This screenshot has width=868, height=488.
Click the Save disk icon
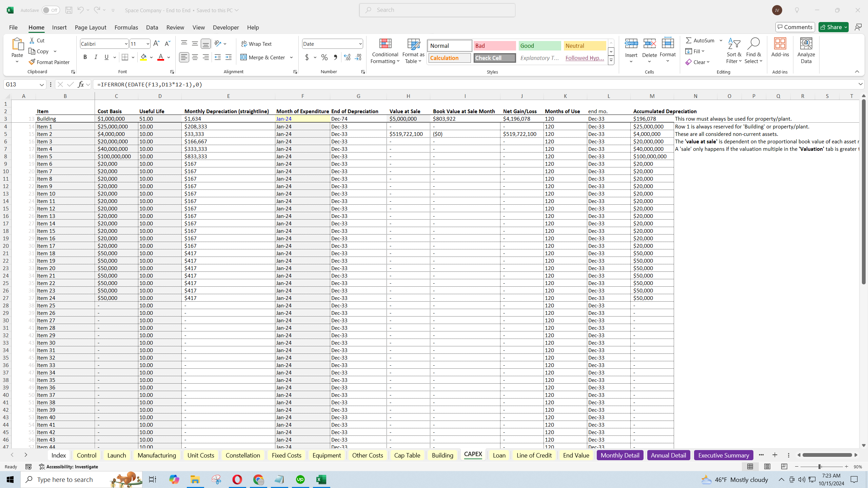(x=69, y=10)
